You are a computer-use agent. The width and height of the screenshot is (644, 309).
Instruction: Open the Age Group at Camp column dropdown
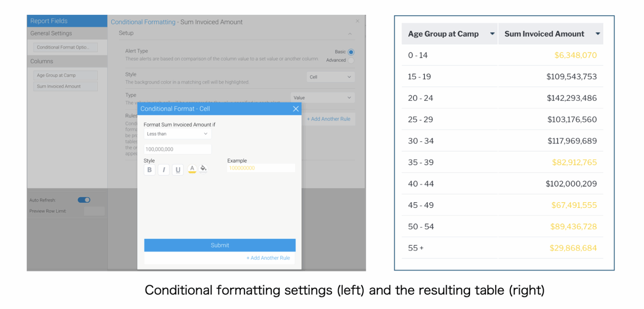492,34
